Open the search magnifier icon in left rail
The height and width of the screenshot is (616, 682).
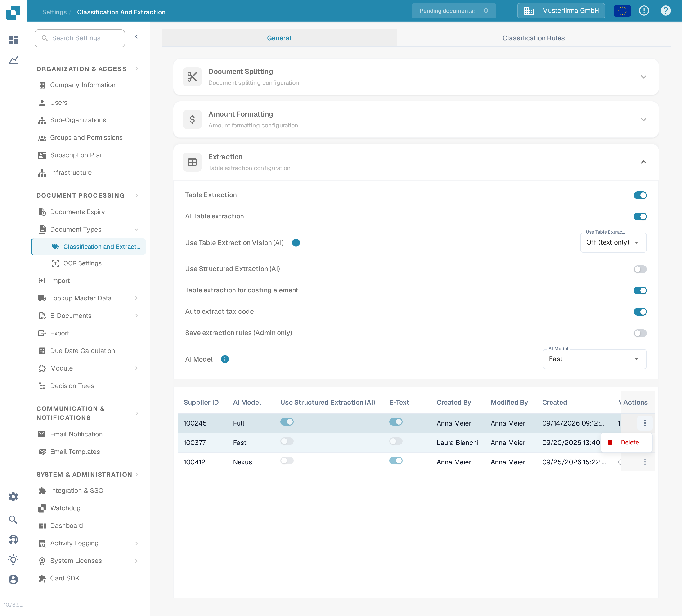13,520
